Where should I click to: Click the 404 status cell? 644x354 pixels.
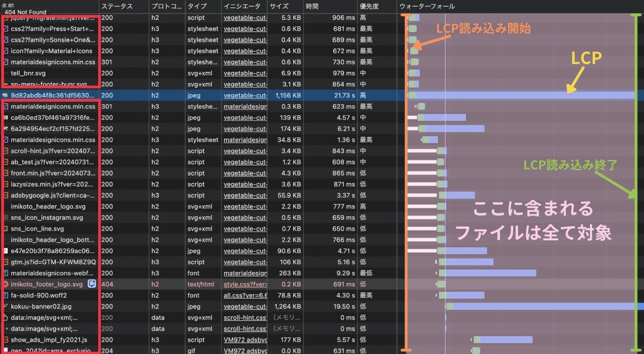tap(107, 284)
